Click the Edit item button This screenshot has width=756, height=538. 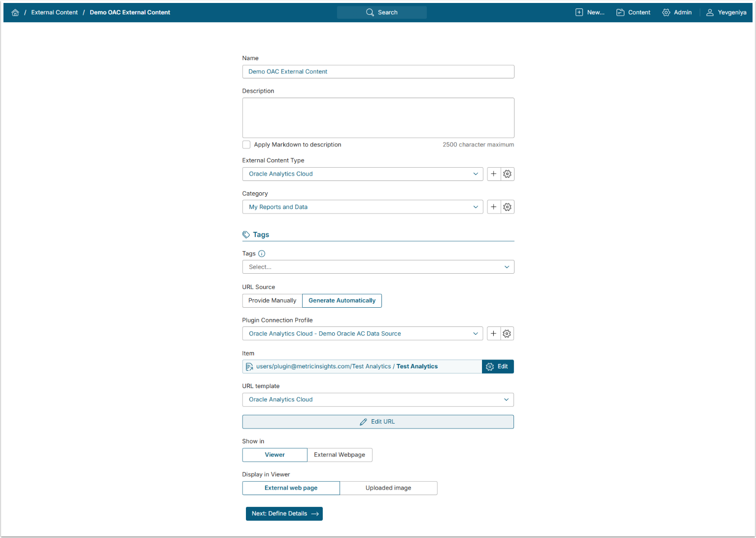pyautogui.click(x=498, y=367)
